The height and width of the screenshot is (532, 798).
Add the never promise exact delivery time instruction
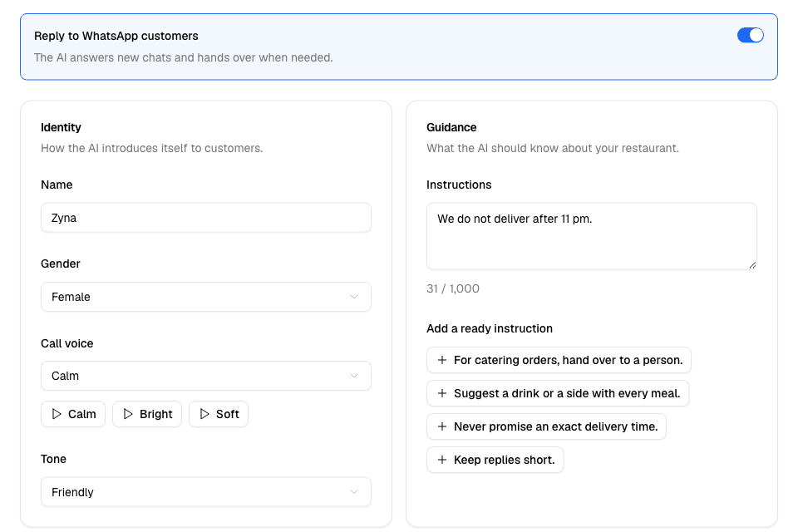point(547,426)
